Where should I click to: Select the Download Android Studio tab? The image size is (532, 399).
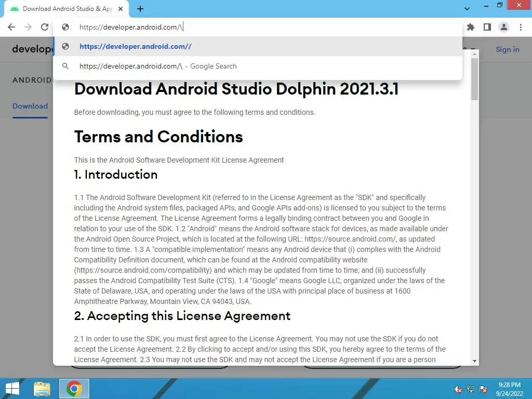point(66,9)
